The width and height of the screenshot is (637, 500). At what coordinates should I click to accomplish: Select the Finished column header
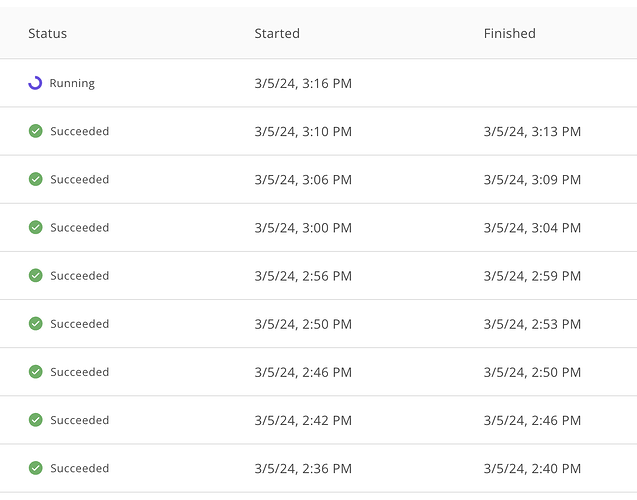(509, 33)
